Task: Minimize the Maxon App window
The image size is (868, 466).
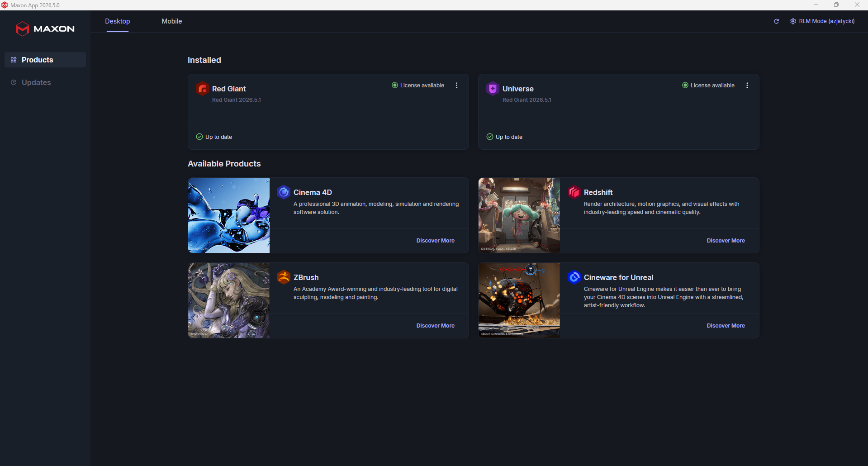Action: [x=816, y=5]
